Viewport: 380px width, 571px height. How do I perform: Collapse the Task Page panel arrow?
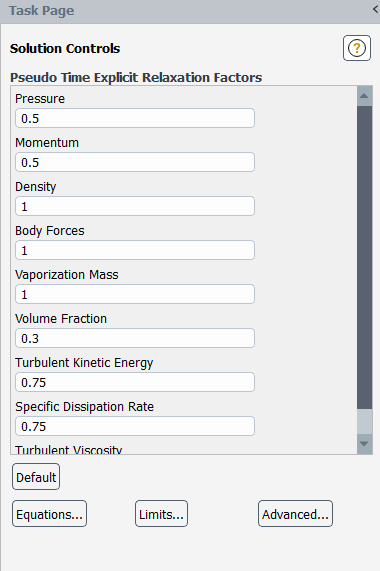[376, 10]
